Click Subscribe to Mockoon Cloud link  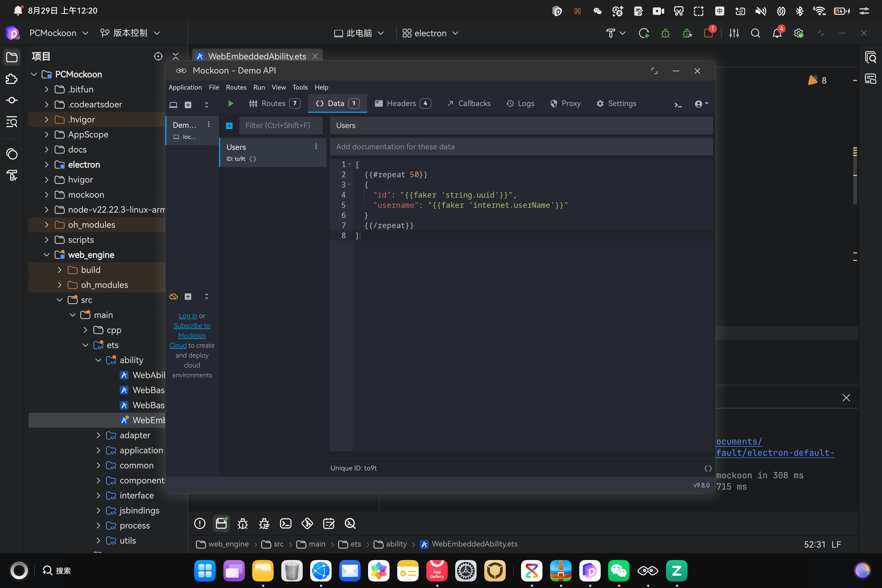(x=192, y=336)
